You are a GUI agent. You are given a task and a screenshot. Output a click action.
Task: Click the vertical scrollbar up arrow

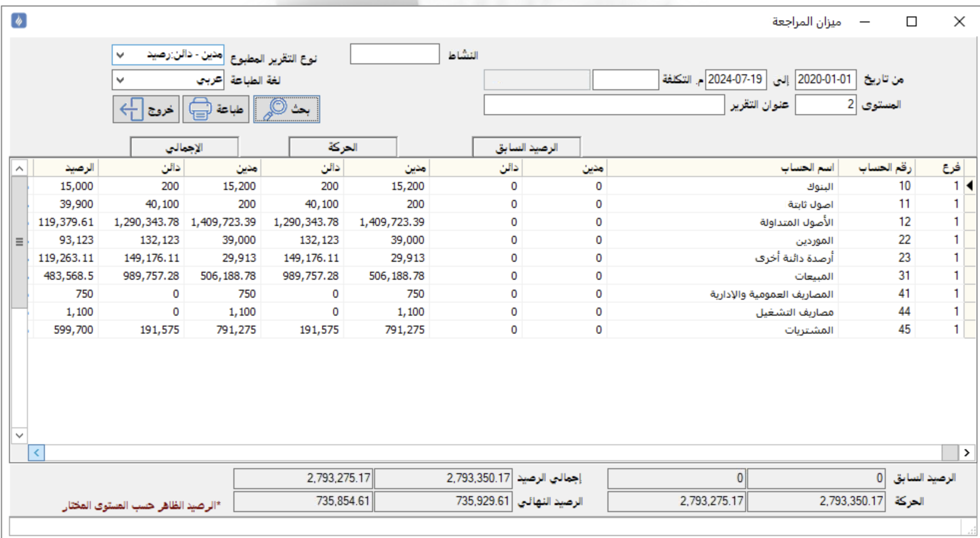tap(19, 169)
